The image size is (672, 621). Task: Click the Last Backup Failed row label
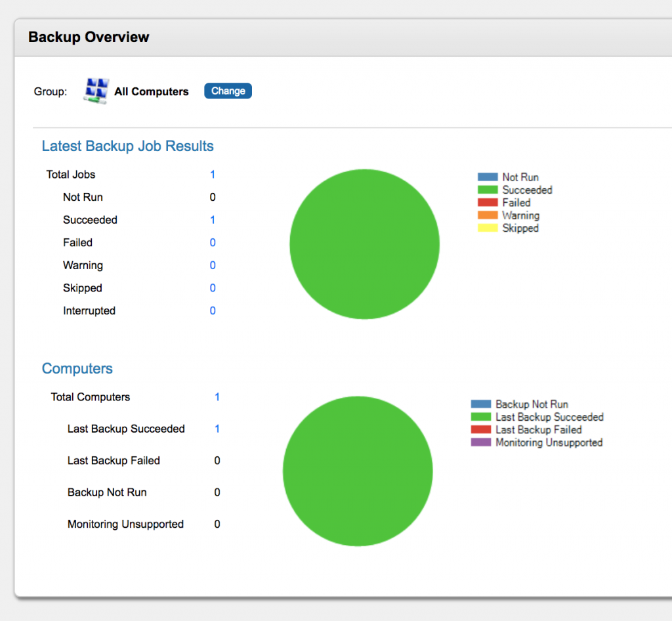coord(114,460)
